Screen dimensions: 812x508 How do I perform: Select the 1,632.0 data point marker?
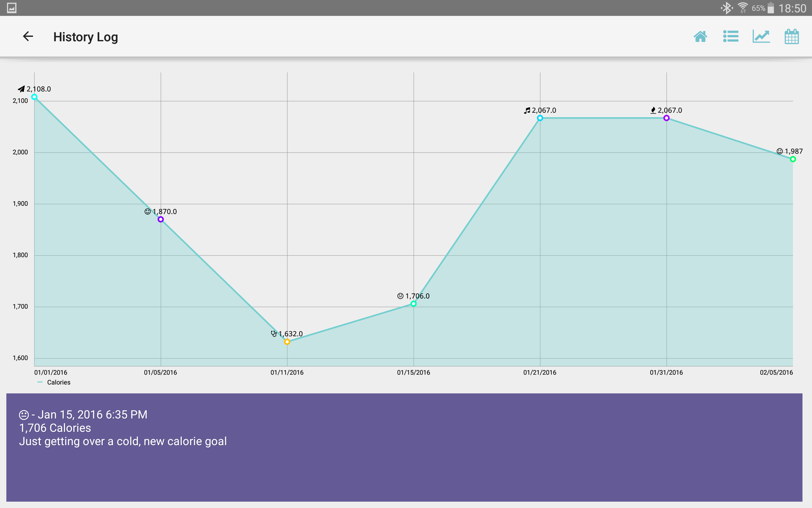click(287, 342)
